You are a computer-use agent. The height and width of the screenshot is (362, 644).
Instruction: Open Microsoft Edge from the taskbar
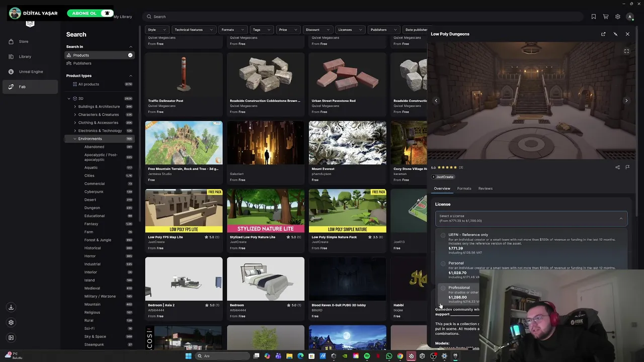click(300, 356)
